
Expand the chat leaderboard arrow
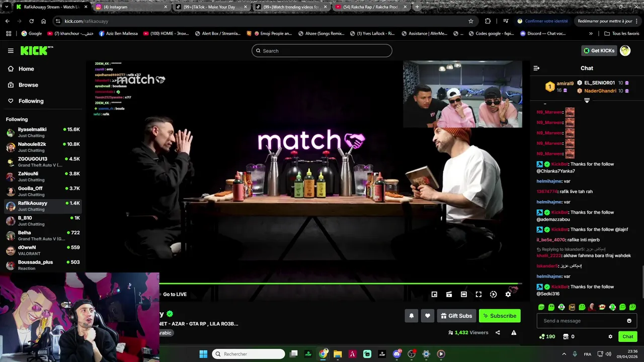(587, 101)
